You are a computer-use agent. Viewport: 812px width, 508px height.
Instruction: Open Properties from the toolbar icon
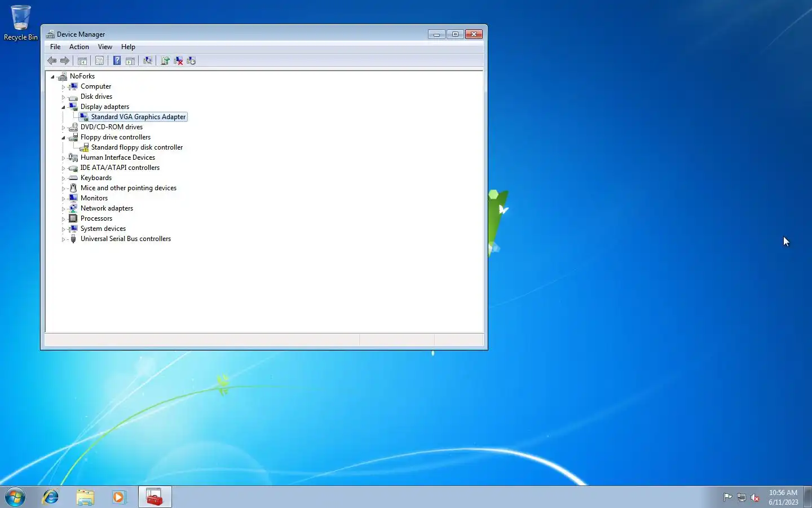[x=100, y=60]
